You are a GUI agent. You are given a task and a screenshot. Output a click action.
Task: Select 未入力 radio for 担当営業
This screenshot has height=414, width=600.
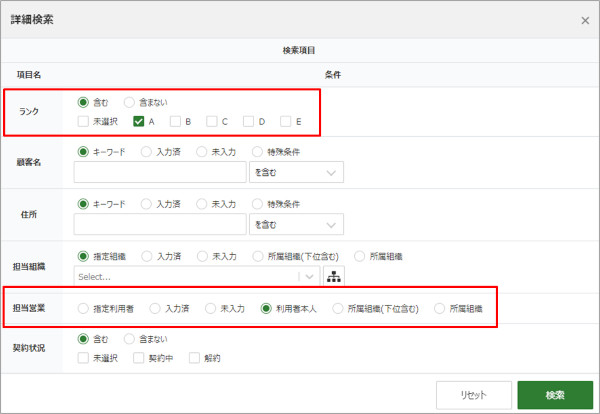(210, 308)
